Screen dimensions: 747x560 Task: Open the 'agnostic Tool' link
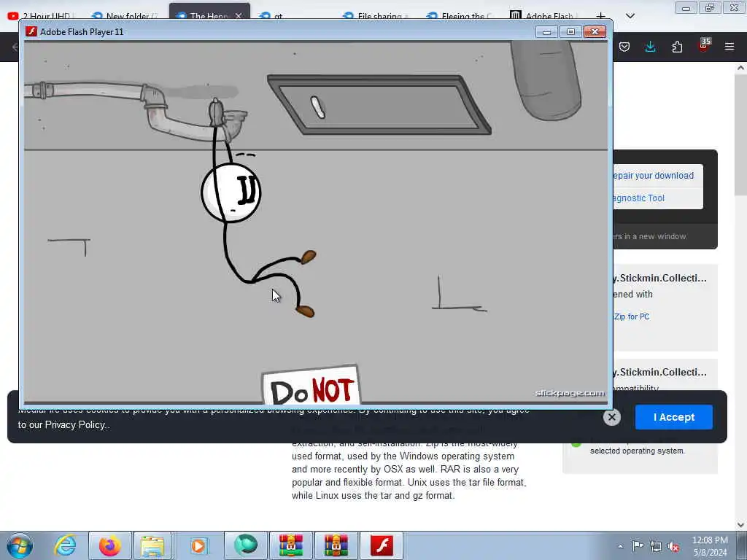pos(639,198)
